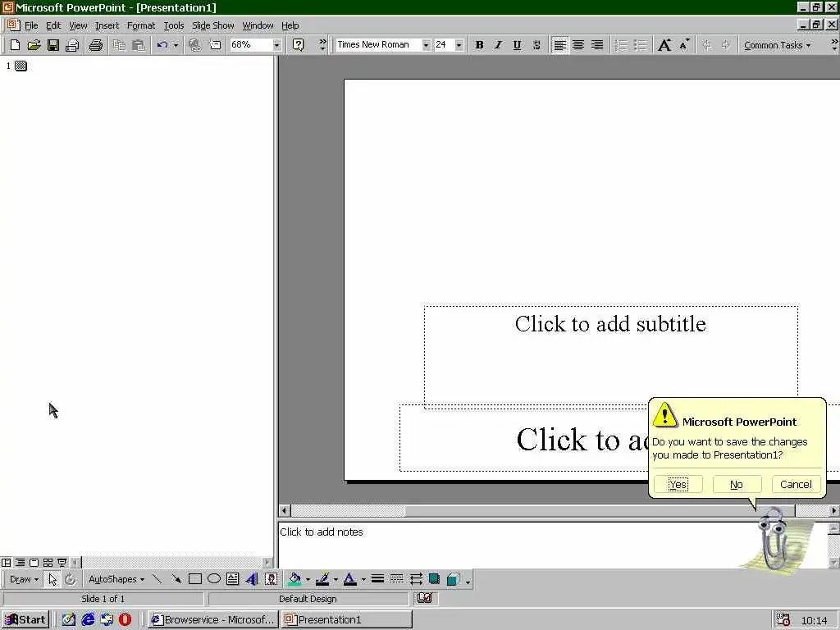Click the Line Style icon
Image resolution: width=840 pixels, height=630 pixels.
tap(377, 579)
